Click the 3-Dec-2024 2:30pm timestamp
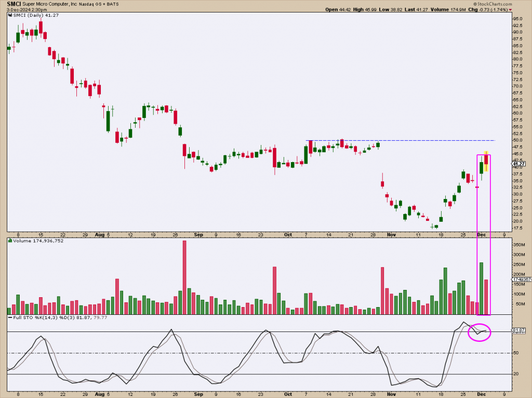Screen dimensions: 532x398 click(x=27, y=9)
